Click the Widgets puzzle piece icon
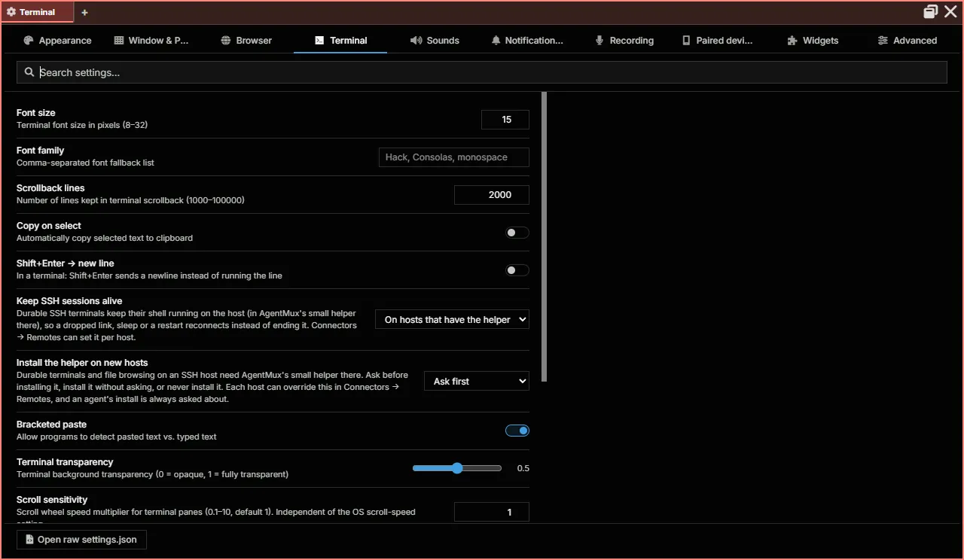The height and width of the screenshot is (560, 964). point(792,41)
